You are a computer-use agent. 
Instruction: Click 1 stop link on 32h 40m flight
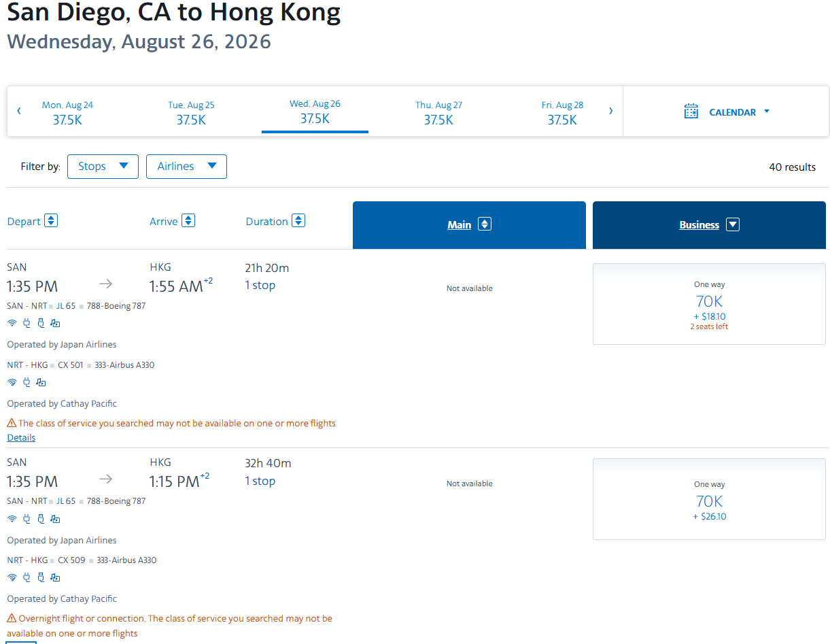click(260, 481)
